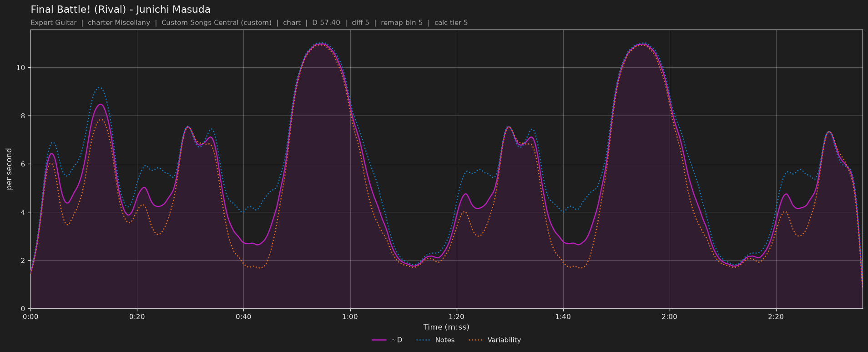The height and width of the screenshot is (352, 868).
Task: Click the 0:00 time tick label
Action: coord(30,317)
